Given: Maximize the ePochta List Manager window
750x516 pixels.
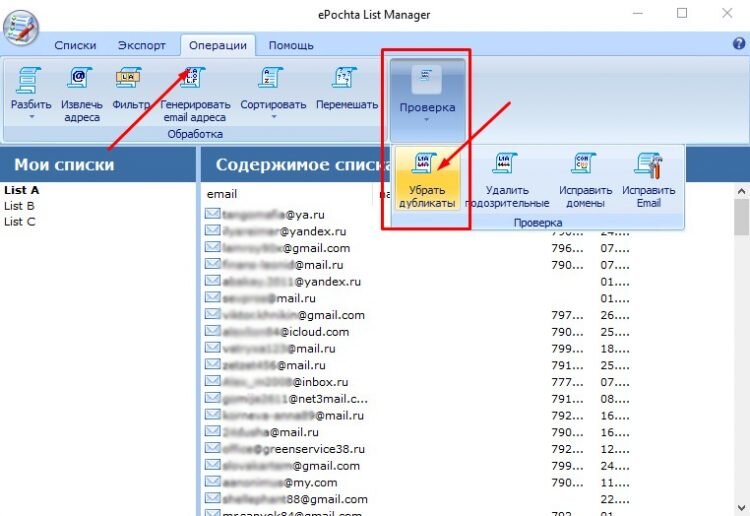Looking at the screenshot, I should click(x=682, y=13).
